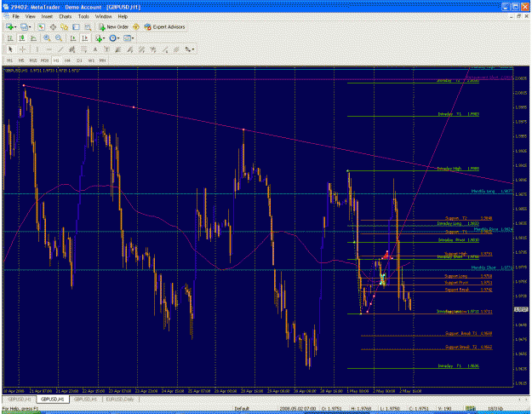The height and width of the screenshot is (414, 532).
Task: Switch timeframe to D1
Action: click(x=79, y=60)
